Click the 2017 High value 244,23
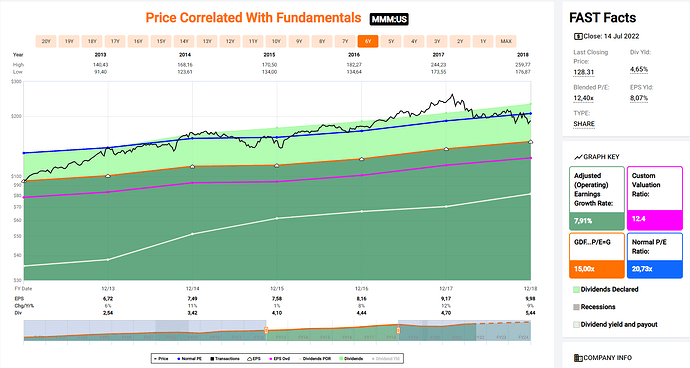The width and height of the screenshot is (690, 368). tap(438, 65)
